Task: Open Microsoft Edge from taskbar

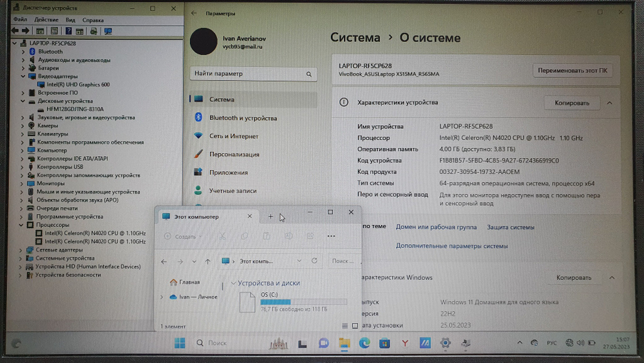Action: (x=365, y=343)
